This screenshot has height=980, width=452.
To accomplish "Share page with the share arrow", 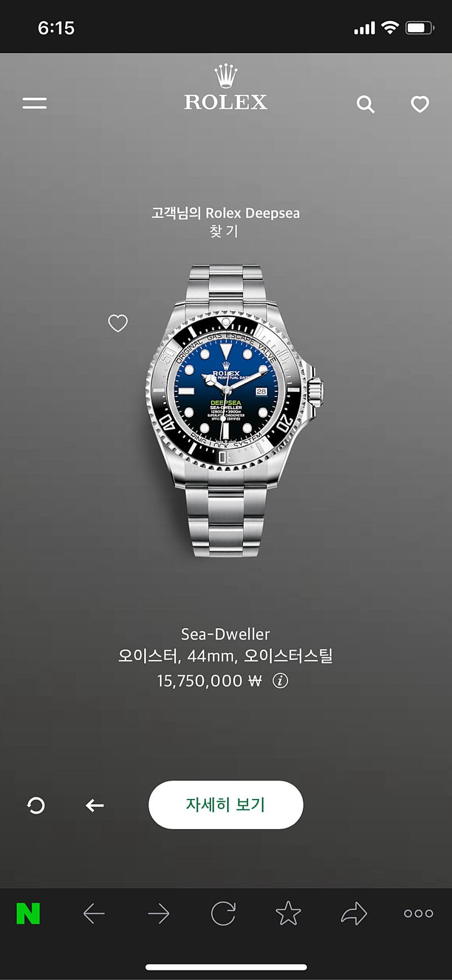I will click(x=354, y=913).
